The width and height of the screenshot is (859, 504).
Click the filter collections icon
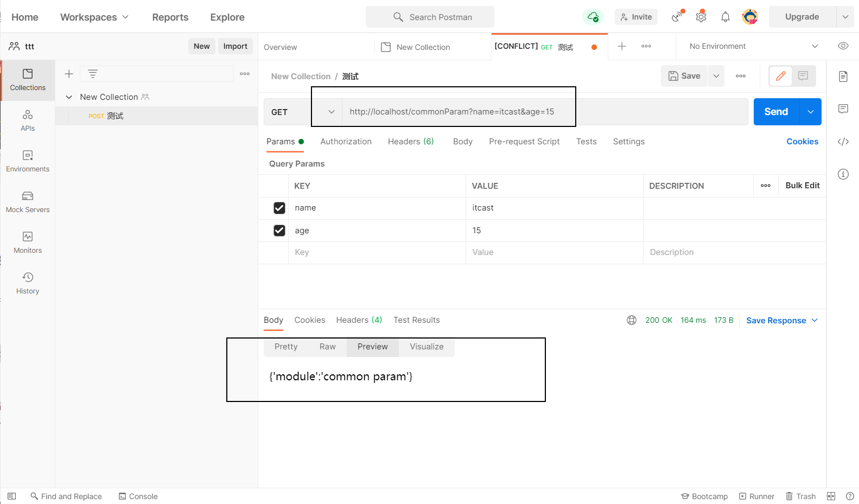point(93,74)
